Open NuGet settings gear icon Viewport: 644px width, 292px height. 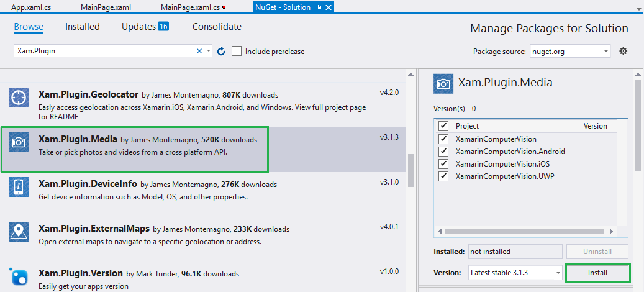pos(624,52)
